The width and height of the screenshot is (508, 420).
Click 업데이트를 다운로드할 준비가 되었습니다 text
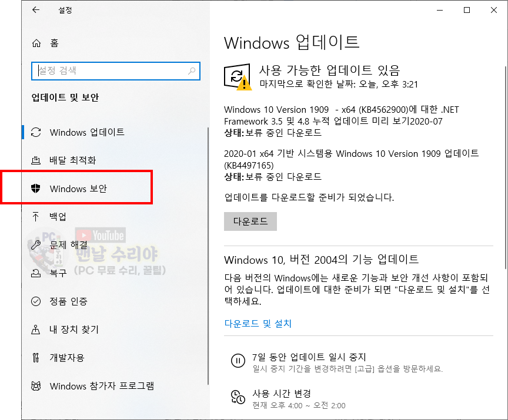(x=309, y=197)
